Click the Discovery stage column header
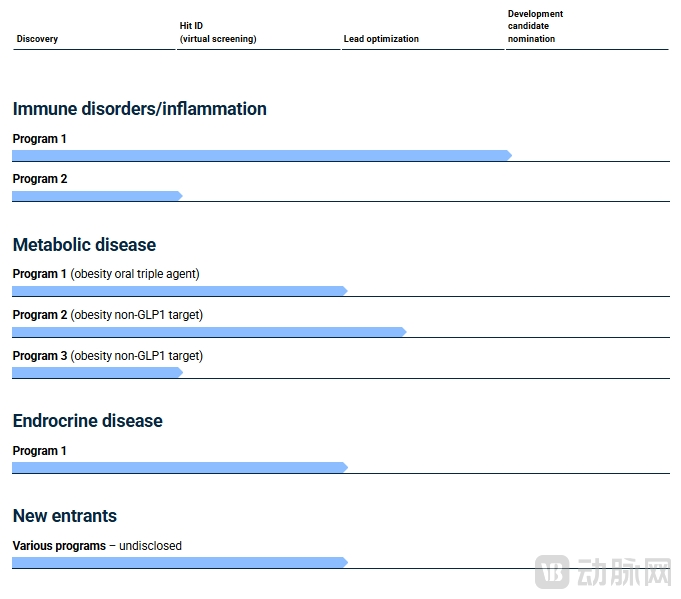Image resolution: width=681 pixels, height=599 pixels. click(37, 39)
